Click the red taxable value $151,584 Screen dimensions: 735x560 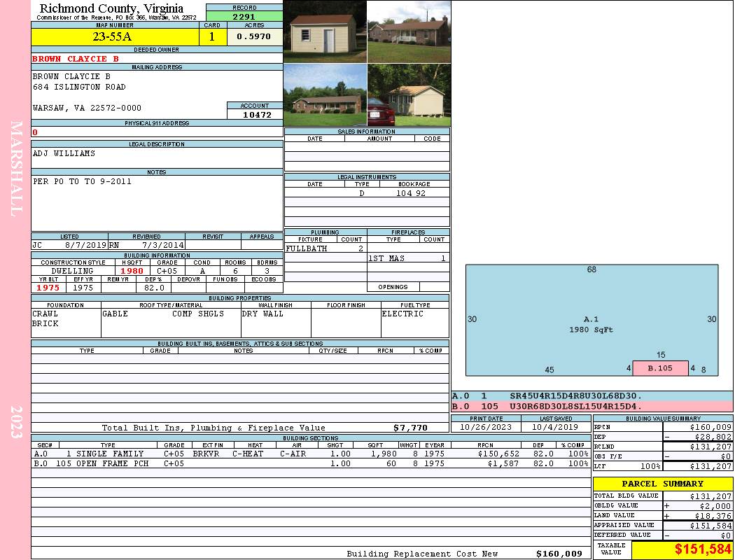(x=703, y=549)
